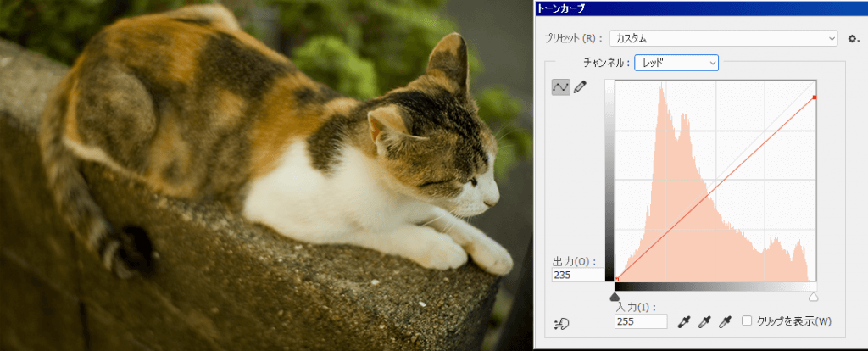Click the 出力 field showing 235

tap(578, 276)
